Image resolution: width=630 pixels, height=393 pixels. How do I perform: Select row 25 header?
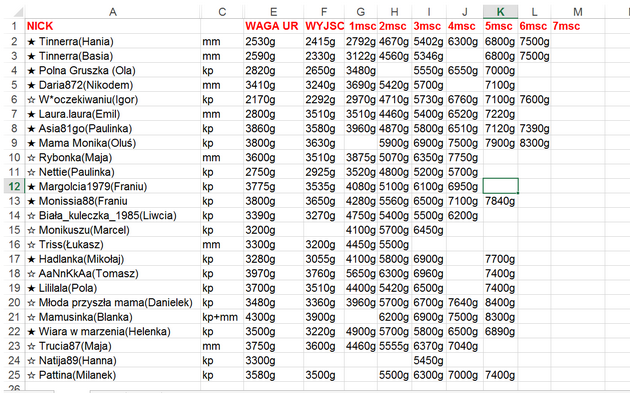coord(14,375)
